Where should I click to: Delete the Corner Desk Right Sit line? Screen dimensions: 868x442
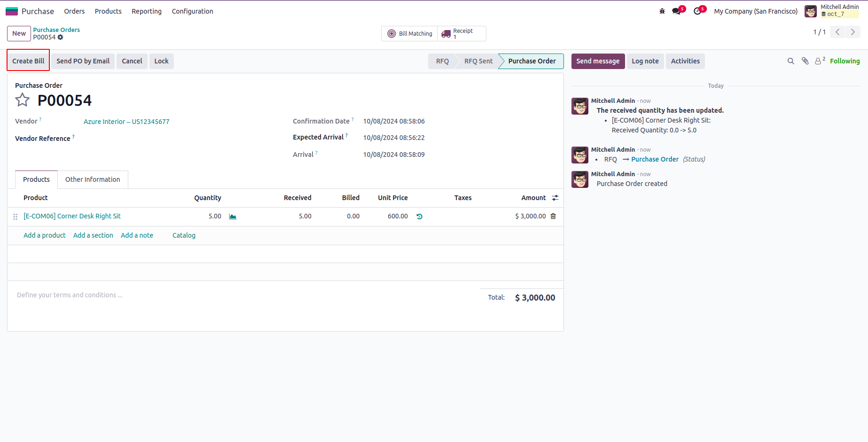click(x=553, y=216)
